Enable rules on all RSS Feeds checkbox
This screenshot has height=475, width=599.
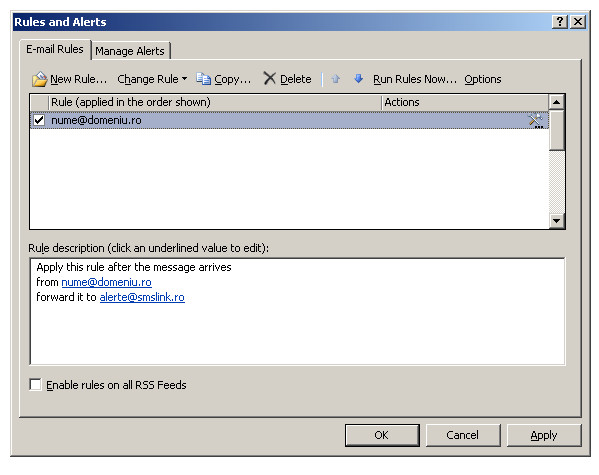35,384
